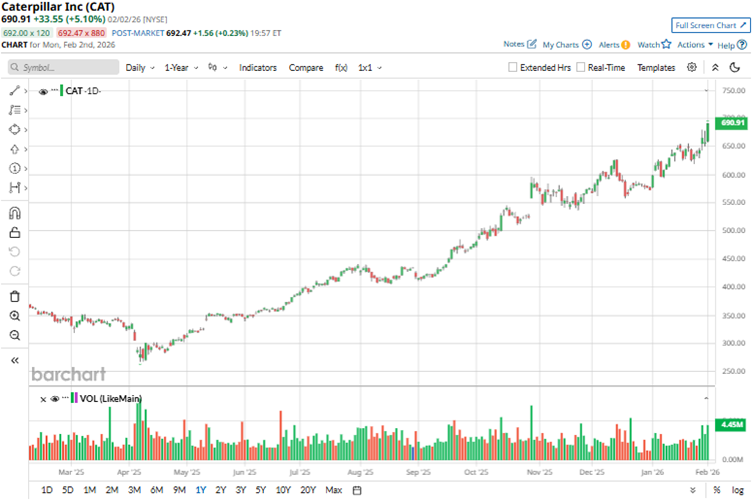Click the Watch link
This screenshot has width=752, height=500.
coord(648,45)
